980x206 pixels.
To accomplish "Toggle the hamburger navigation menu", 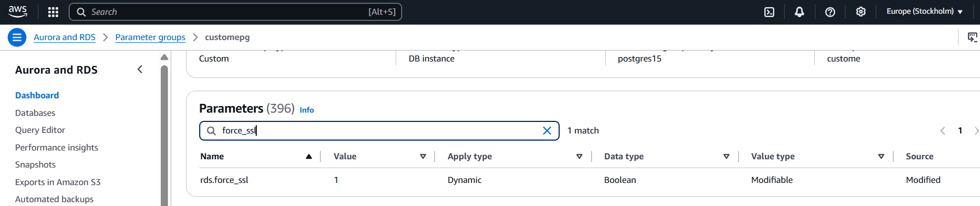I will [17, 37].
